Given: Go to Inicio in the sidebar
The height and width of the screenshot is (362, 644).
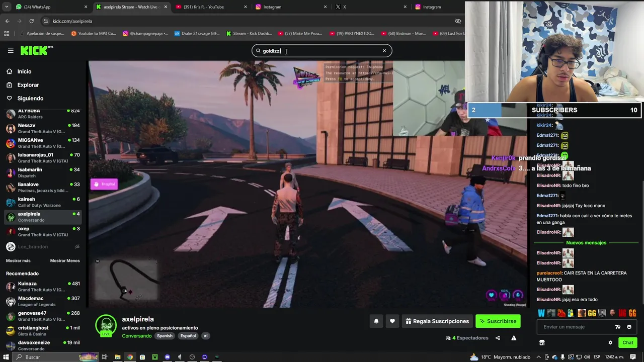Looking at the screenshot, I should pyautogui.click(x=24, y=71).
